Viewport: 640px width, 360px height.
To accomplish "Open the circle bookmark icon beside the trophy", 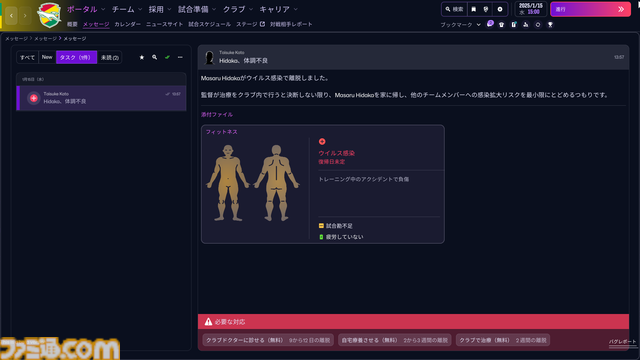I will click(x=538, y=25).
